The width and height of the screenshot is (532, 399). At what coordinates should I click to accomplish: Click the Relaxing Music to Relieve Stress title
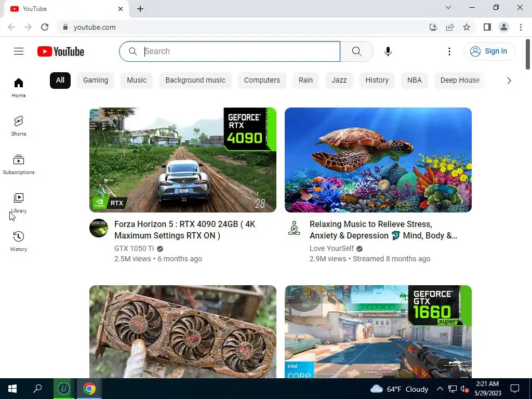click(x=383, y=230)
